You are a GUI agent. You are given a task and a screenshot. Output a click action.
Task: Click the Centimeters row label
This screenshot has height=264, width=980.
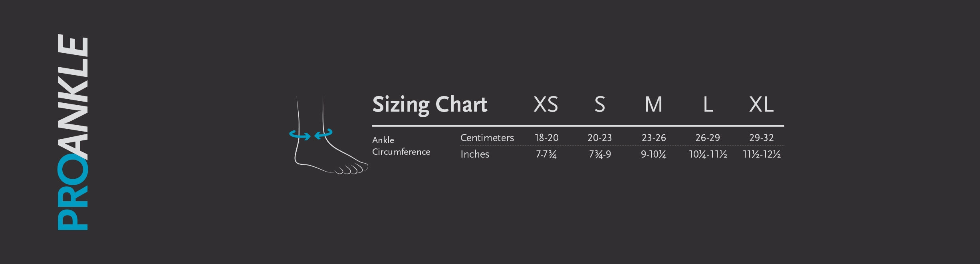tap(487, 138)
